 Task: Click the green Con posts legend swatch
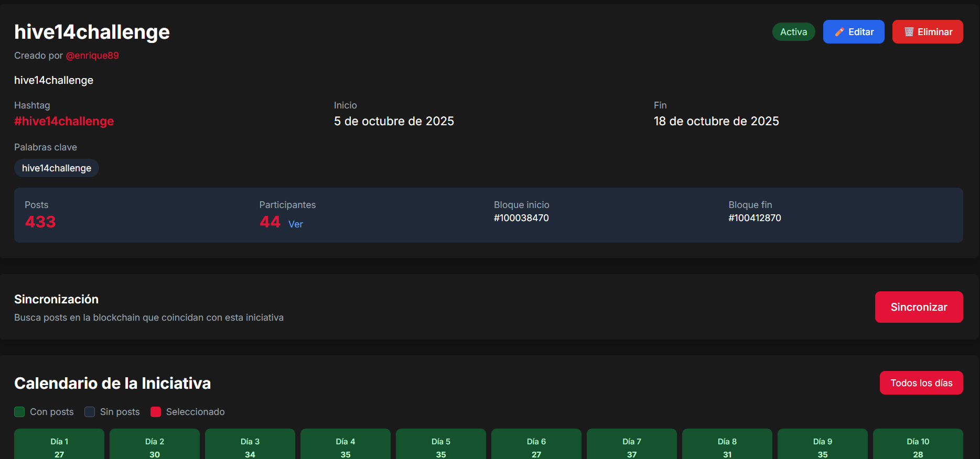coord(19,412)
